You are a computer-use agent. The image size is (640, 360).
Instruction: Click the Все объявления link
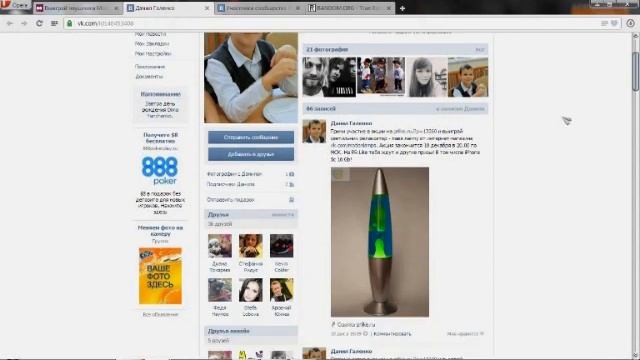(160, 315)
